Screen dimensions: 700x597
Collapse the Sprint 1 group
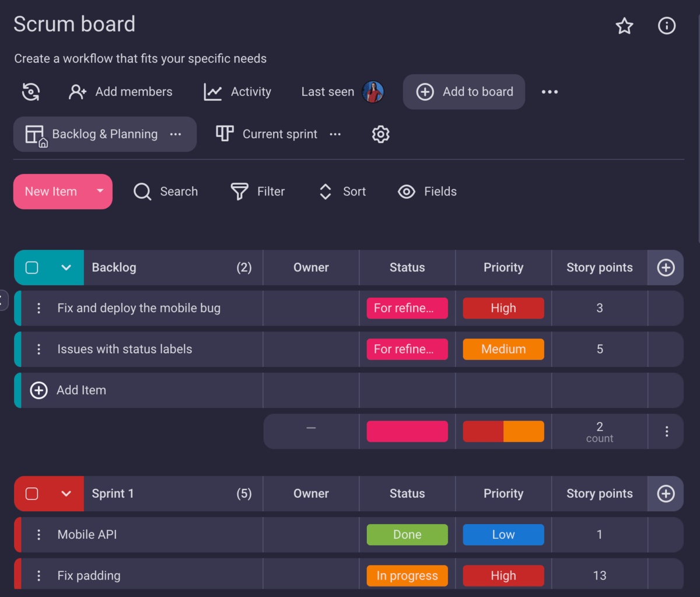point(66,493)
